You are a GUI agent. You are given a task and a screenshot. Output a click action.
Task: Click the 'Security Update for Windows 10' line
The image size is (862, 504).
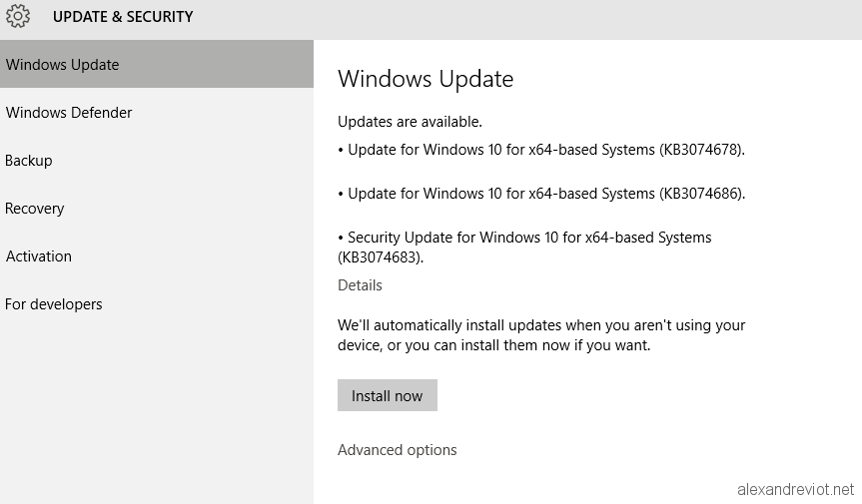[x=524, y=238]
